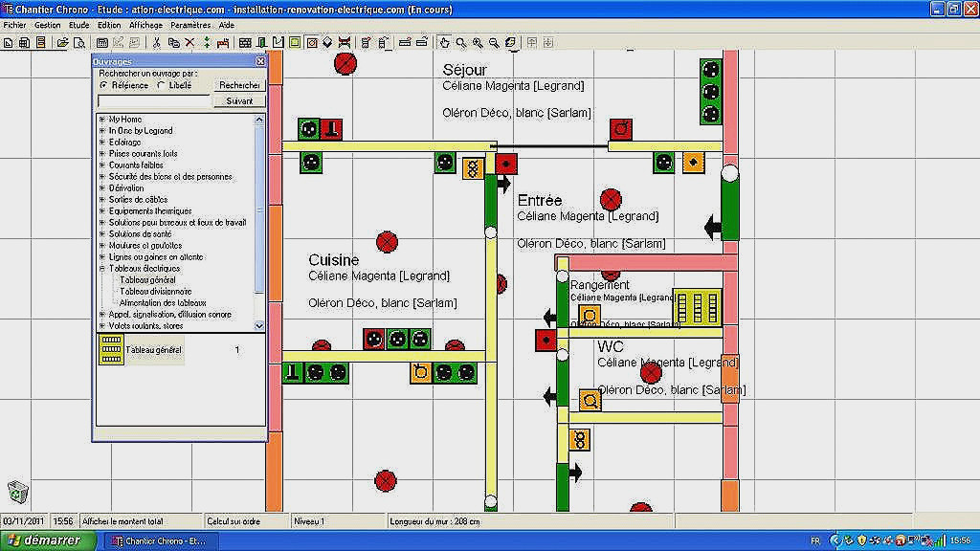Click the démarrer Start button
Screen dimensions: 980x551
[x=48, y=540]
